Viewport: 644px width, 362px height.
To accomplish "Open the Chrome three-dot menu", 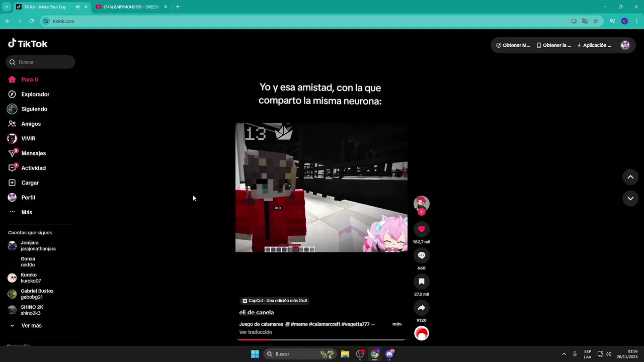I will [x=636, y=21].
